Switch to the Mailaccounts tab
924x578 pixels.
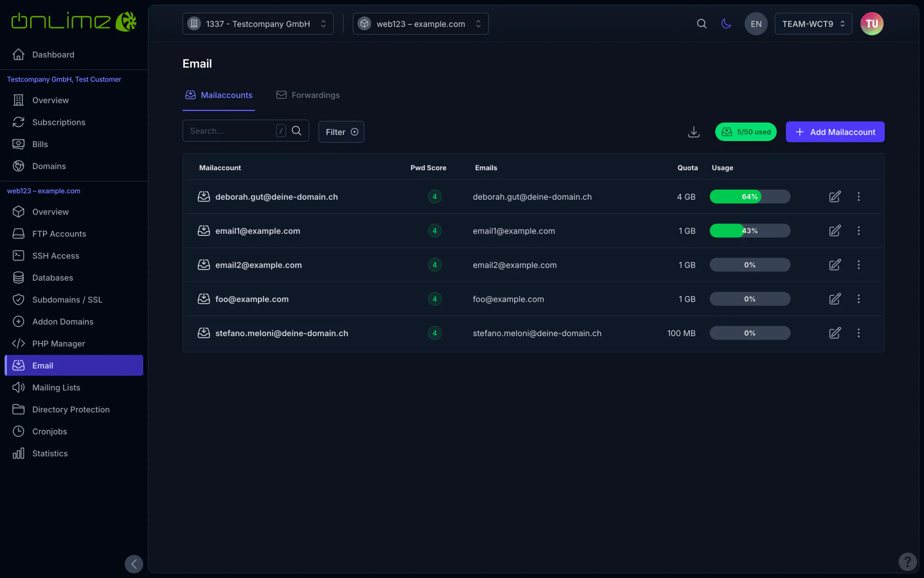(219, 95)
